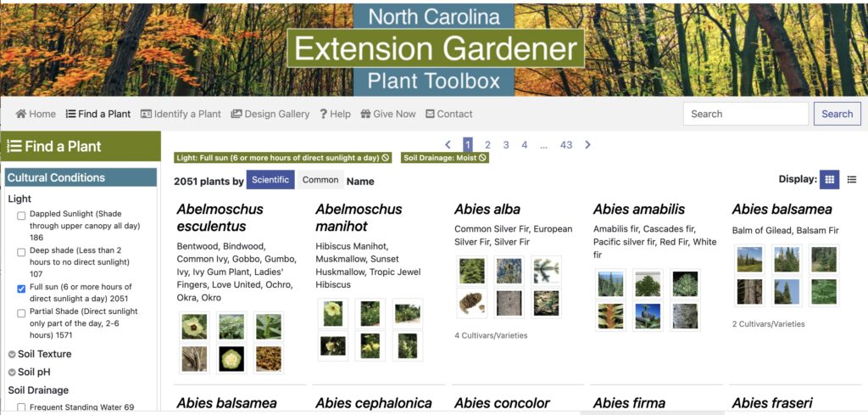Open first thumbnail of Abies amabilis
This screenshot has width=868, height=415.
click(610, 284)
